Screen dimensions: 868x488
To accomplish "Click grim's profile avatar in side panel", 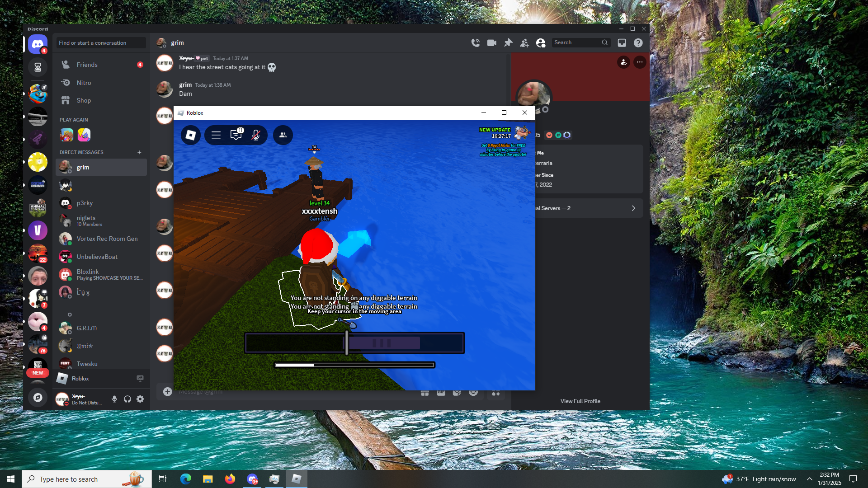I will (534, 96).
